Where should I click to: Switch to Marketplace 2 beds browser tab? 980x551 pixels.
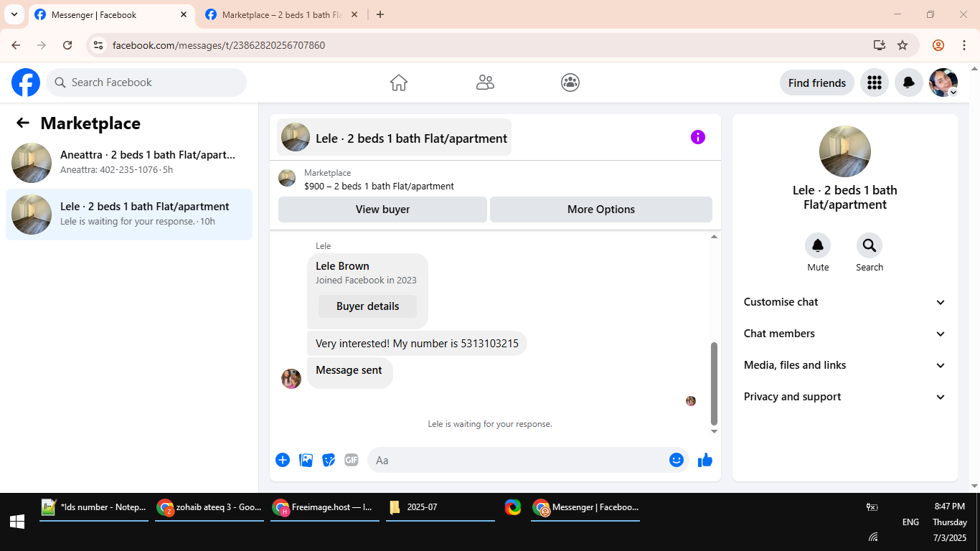281,15
